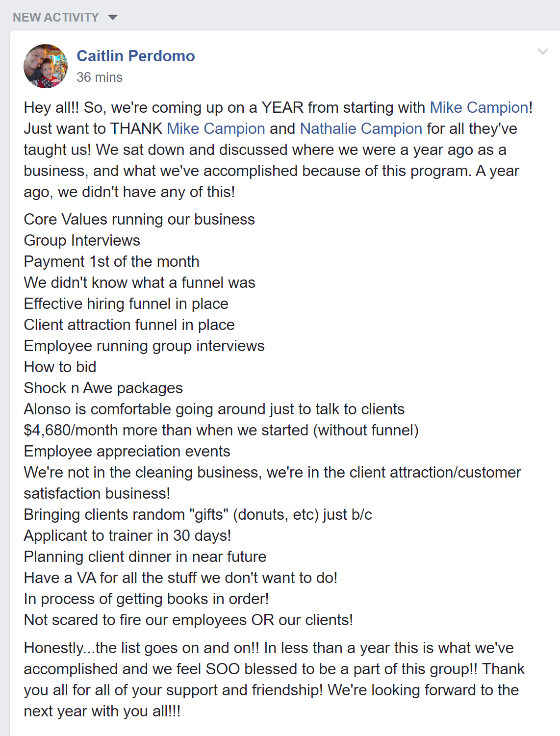Open Caitlin Perdomo's profile picture
This screenshot has width=560, height=736.
click(x=46, y=66)
